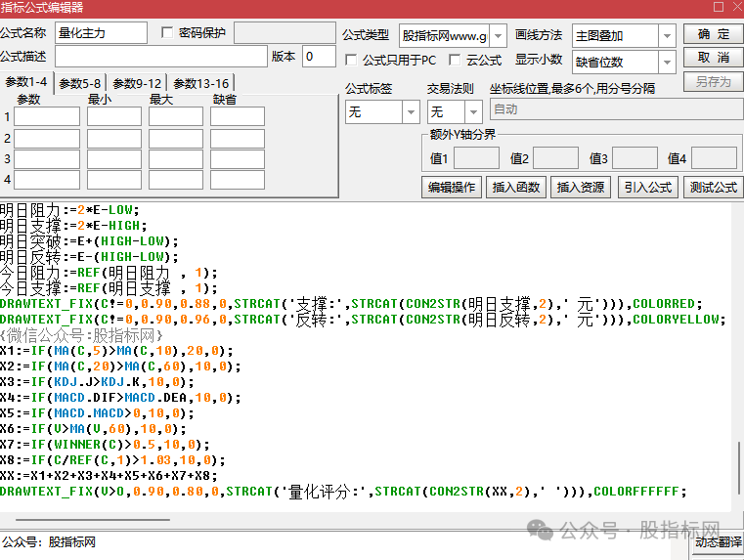Click row 3 最大 field
This screenshot has width=744, height=560.
tap(176, 159)
